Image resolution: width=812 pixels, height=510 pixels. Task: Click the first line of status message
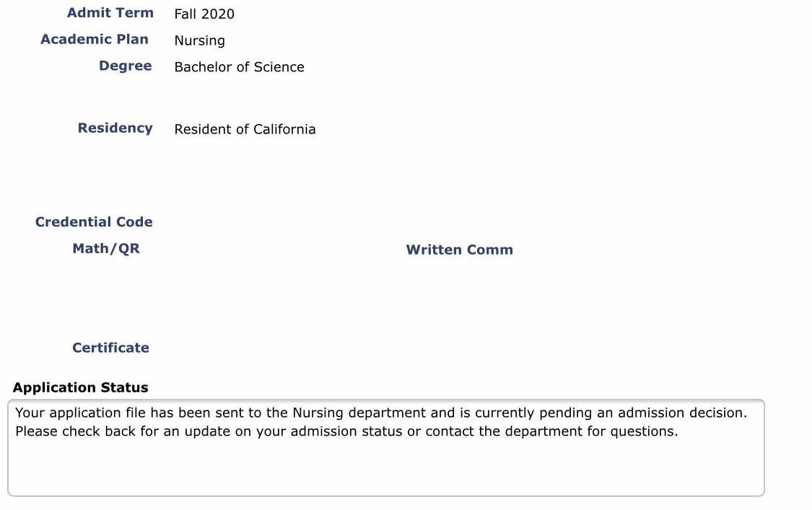tap(381, 413)
